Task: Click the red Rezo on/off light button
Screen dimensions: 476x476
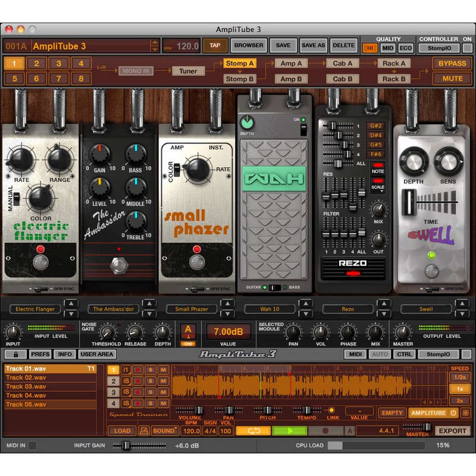Action: [353, 274]
